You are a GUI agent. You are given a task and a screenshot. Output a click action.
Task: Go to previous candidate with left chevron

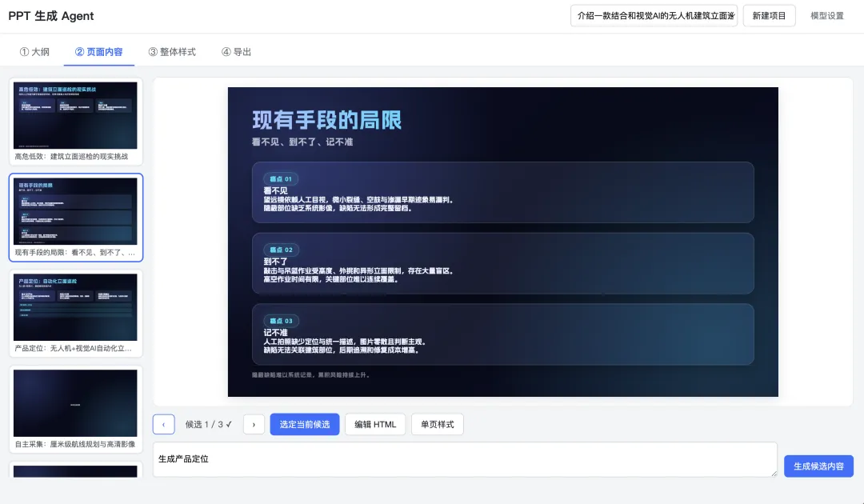164,424
